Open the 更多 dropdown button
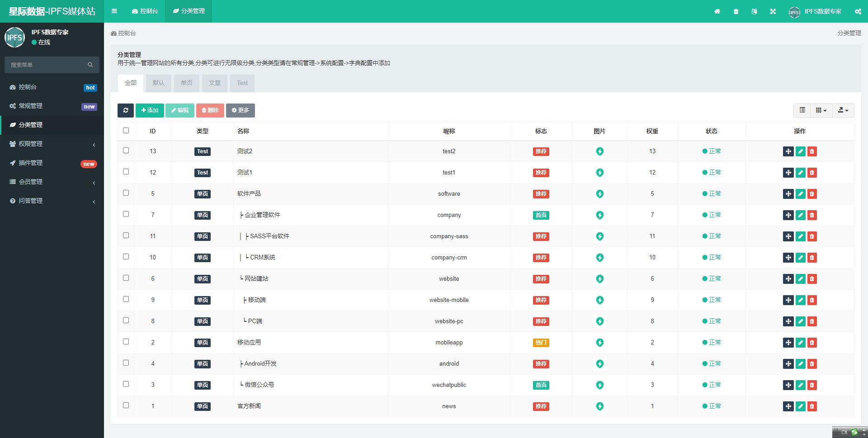This screenshot has width=868, height=438. [x=241, y=110]
